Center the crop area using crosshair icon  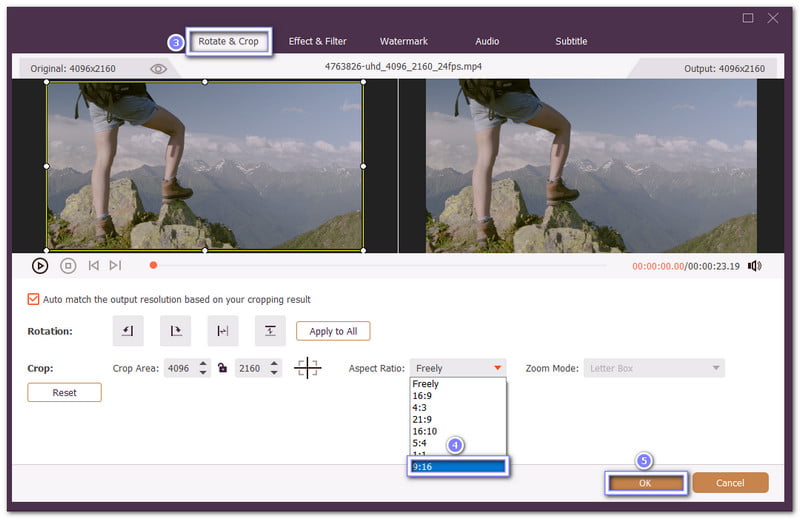pyautogui.click(x=308, y=368)
